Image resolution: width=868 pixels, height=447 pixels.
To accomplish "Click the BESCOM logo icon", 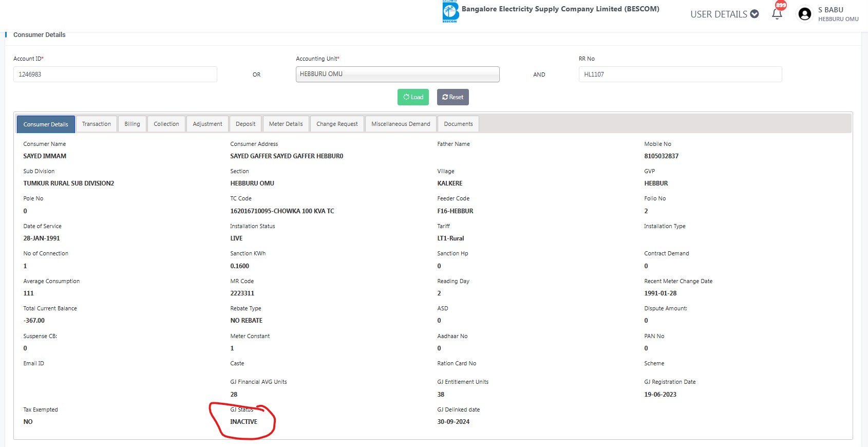I will (x=450, y=11).
